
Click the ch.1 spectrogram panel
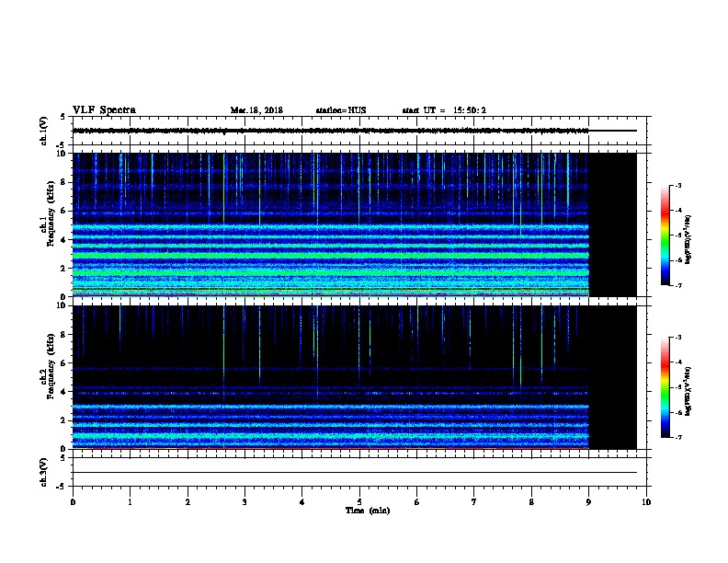[x=354, y=224]
